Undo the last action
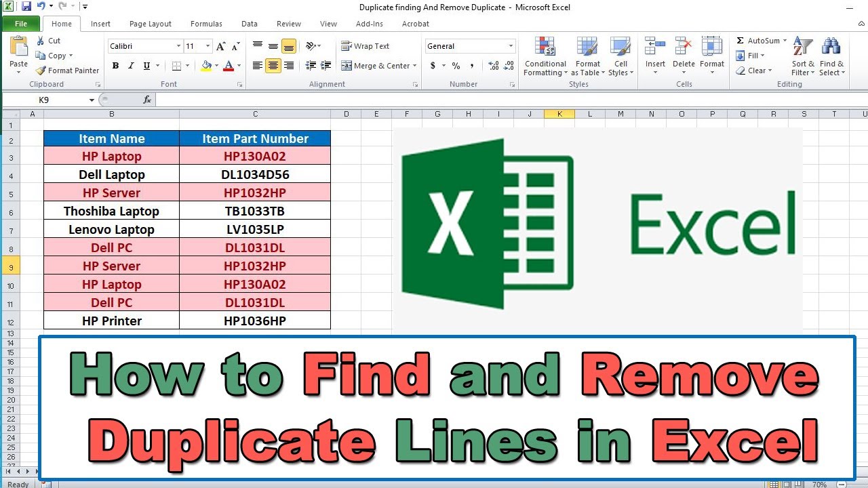Screen dimensions: 868x488 tap(41, 7)
